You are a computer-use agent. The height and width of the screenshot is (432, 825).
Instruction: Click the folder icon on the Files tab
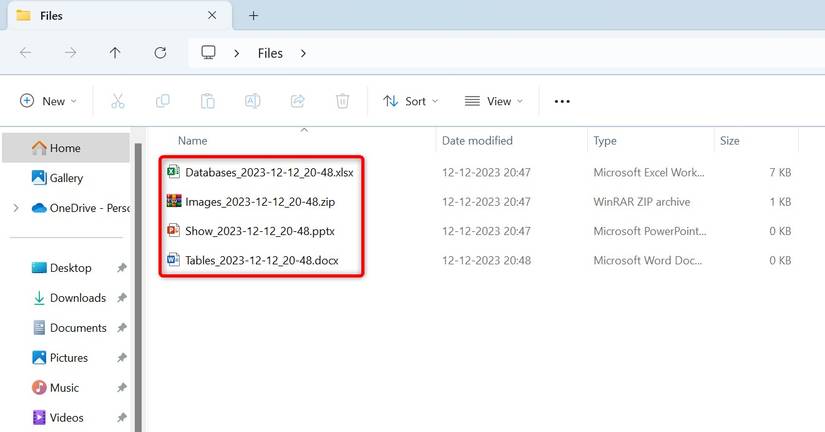(x=23, y=15)
